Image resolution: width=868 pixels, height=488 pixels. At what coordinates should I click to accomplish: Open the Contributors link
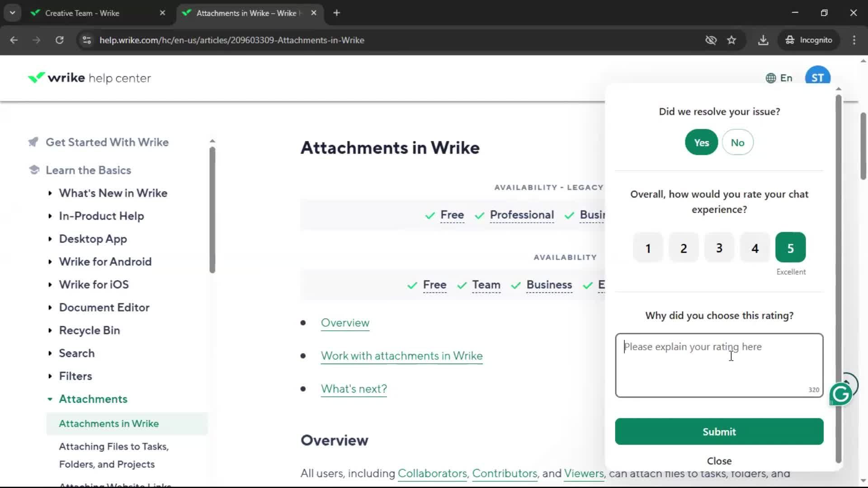[x=505, y=473]
